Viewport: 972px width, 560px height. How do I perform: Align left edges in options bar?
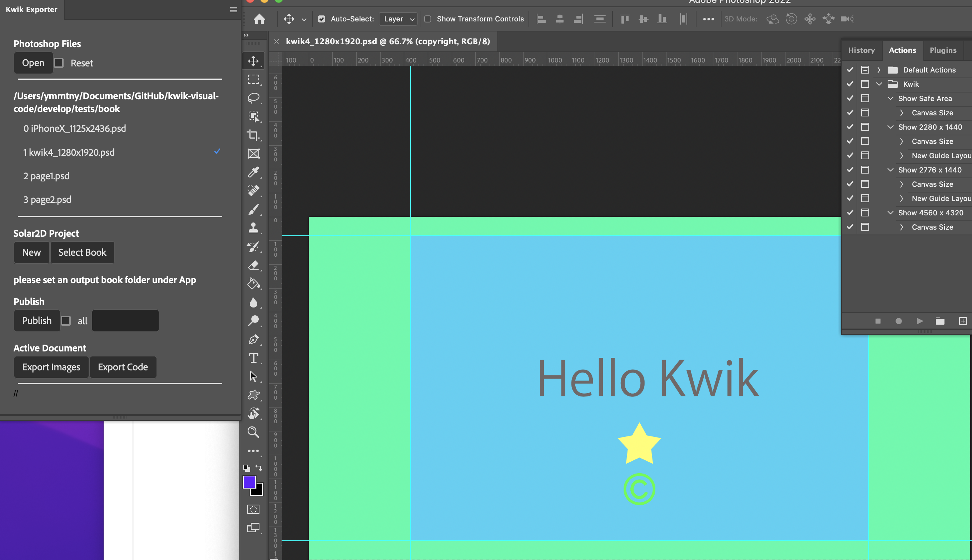pos(541,19)
